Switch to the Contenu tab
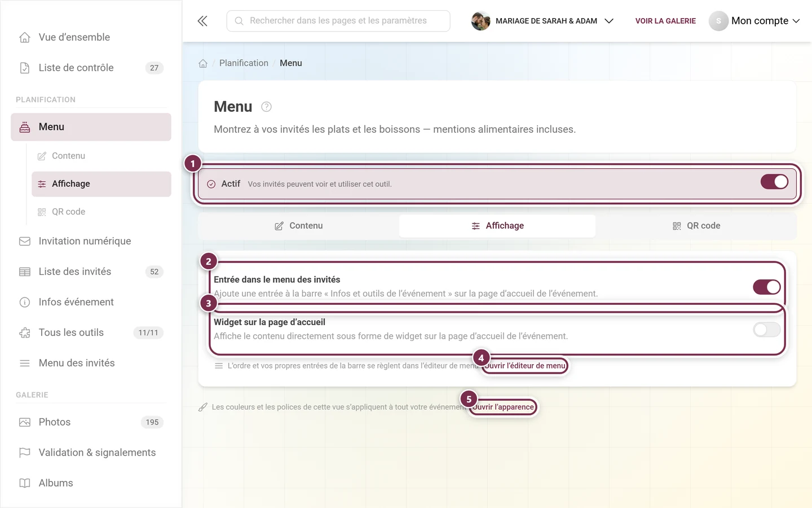Image resolution: width=812 pixels, height=508 pixels. [299, 226]
